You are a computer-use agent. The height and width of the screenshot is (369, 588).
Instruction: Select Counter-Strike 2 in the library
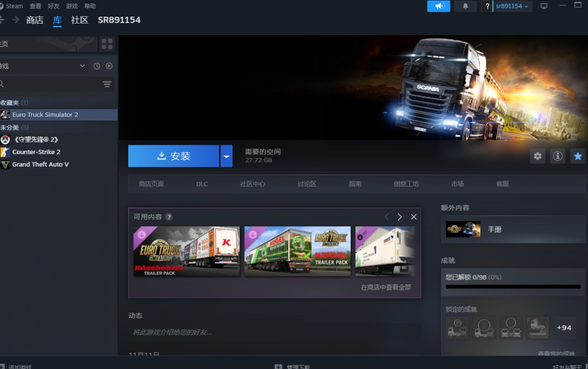59,152
